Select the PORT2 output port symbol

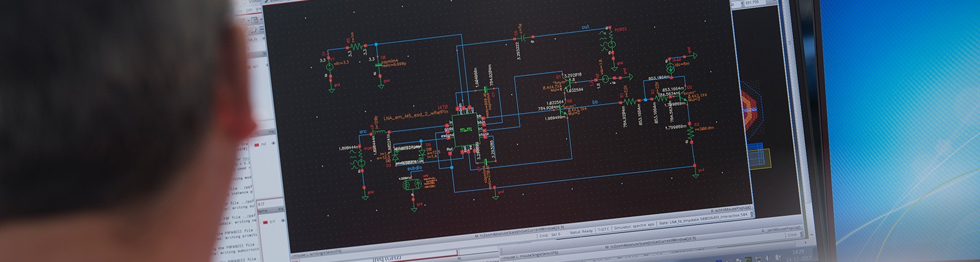click(610, 42)
